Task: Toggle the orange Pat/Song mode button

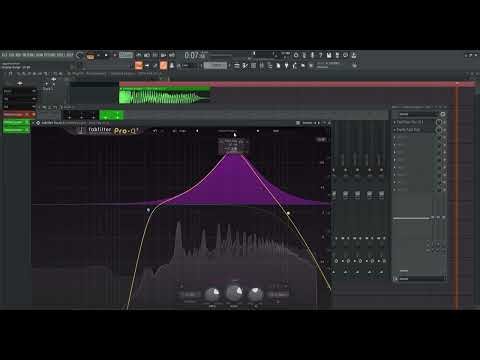Action: [x=90, y=56]
